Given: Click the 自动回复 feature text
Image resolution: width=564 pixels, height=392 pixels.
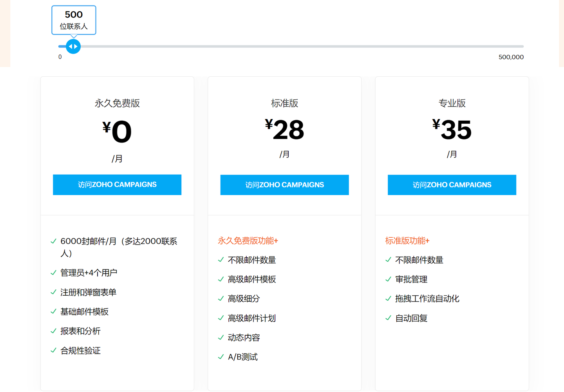Looking at the screenshot, I should click(x=411, y=318).
